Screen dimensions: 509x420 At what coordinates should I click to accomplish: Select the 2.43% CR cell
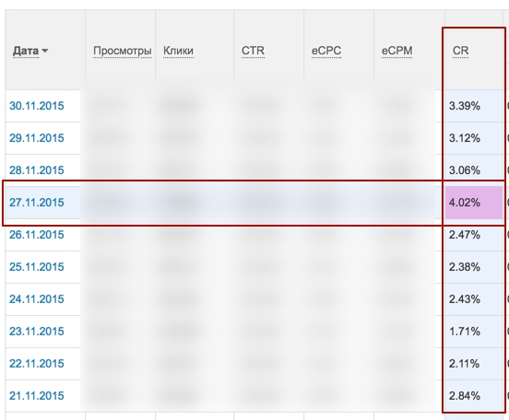pos(474,299)
